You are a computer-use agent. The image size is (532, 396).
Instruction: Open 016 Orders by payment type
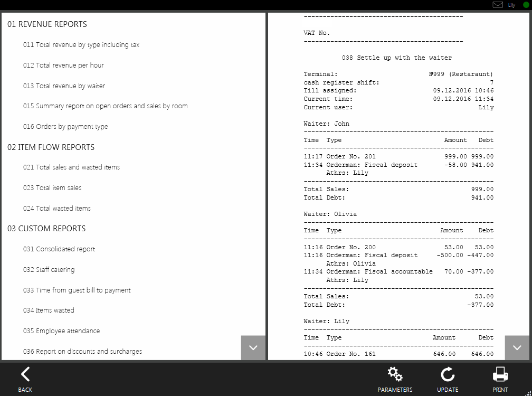point(65,127)
